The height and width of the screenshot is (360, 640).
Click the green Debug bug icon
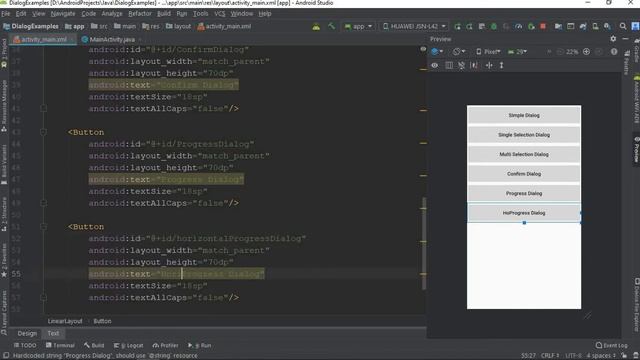(x=494, y=27)
